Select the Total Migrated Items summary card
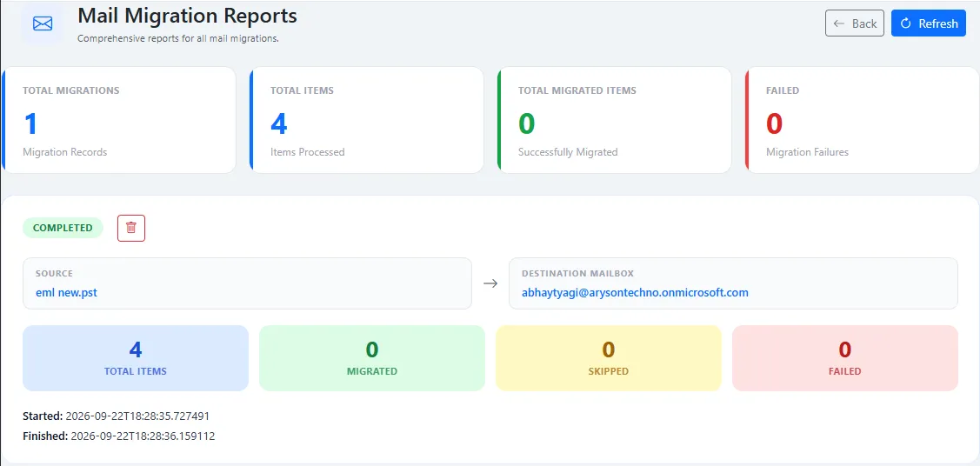Image resolution: width=980 pixels, height=466 pixels. [x=615, y=120]
